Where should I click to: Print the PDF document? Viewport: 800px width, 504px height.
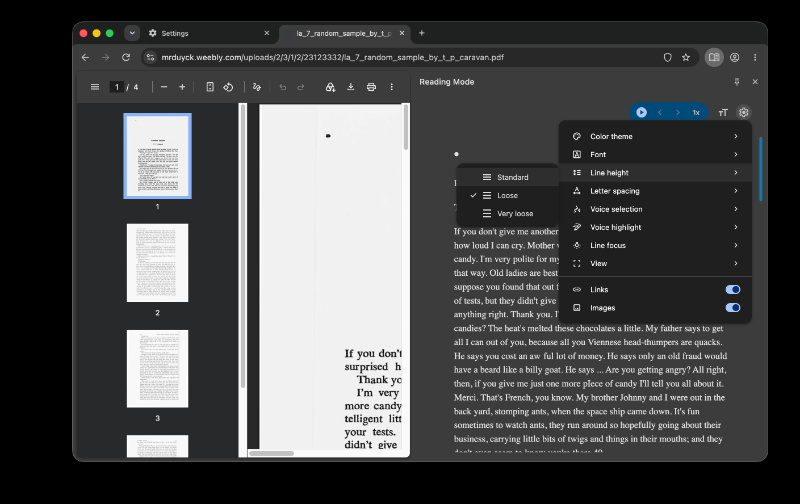point(371,87)
